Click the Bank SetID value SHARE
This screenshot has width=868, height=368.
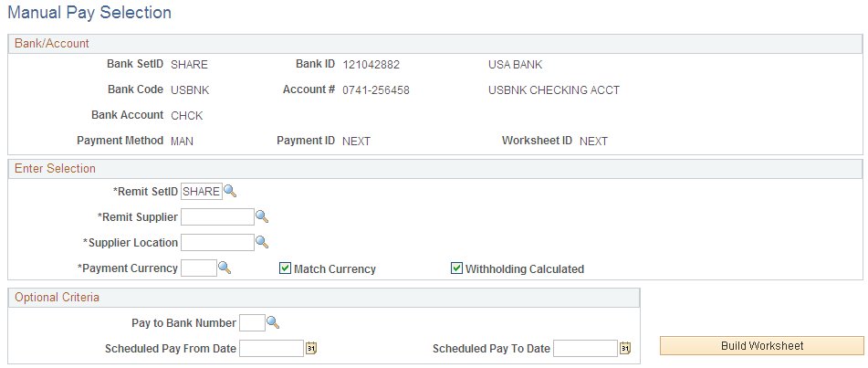point(189,65)
